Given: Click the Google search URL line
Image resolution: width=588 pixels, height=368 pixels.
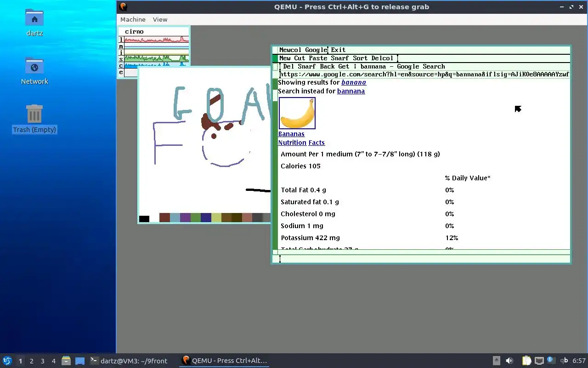Looking at the screenshot, I should point(424,74).
